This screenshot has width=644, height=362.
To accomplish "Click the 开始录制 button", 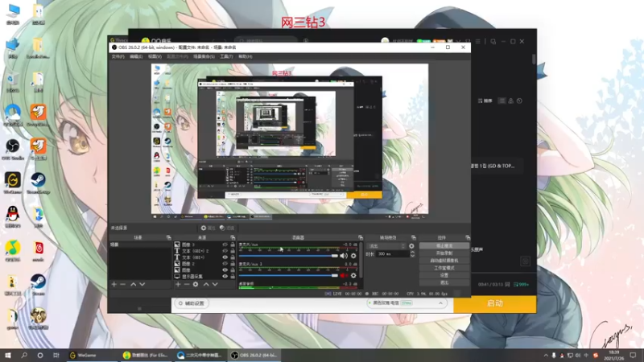I will click(x=444, y=253).
